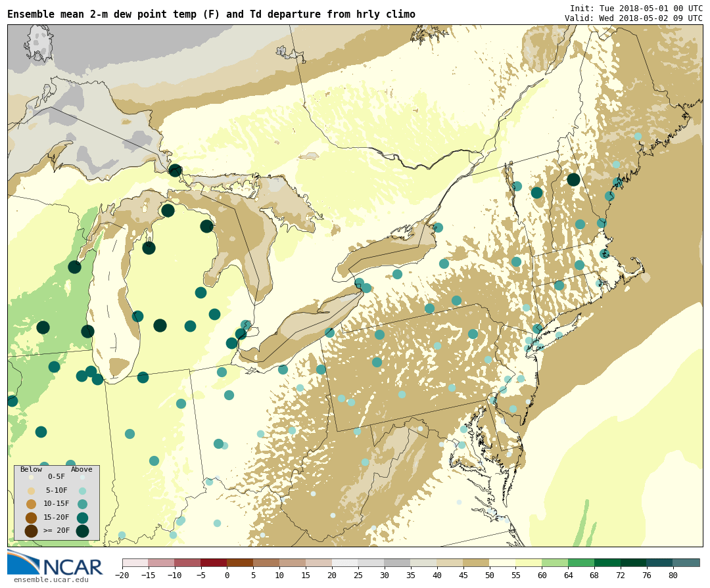Click the Below 10-15F legend dot
The image size is (710, 588).
tap(32, 504)
